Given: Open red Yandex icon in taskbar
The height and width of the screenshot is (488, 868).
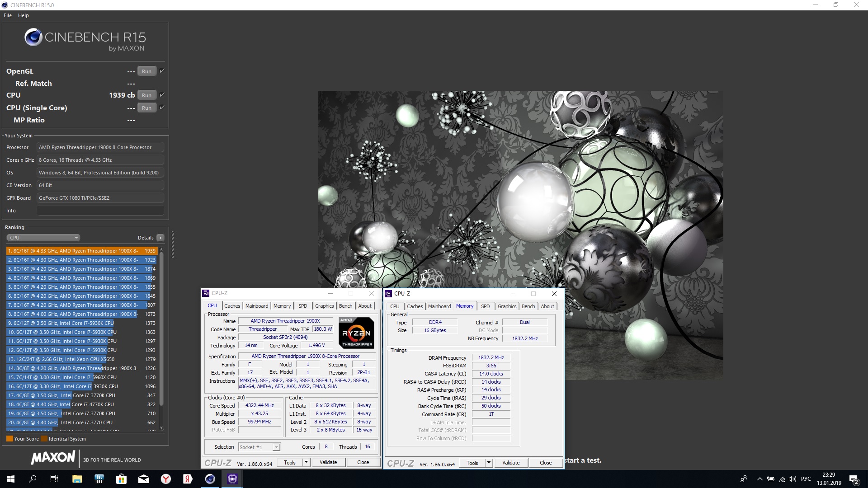Looking at the screenshot, I should tap(188, 479).
